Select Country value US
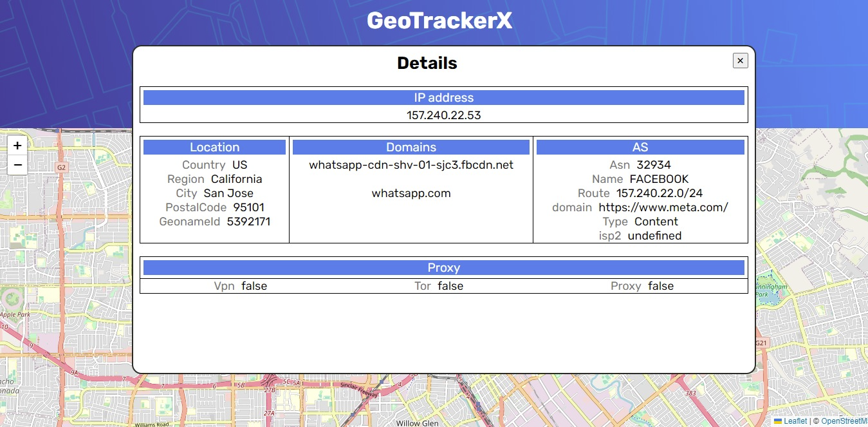 240,165
